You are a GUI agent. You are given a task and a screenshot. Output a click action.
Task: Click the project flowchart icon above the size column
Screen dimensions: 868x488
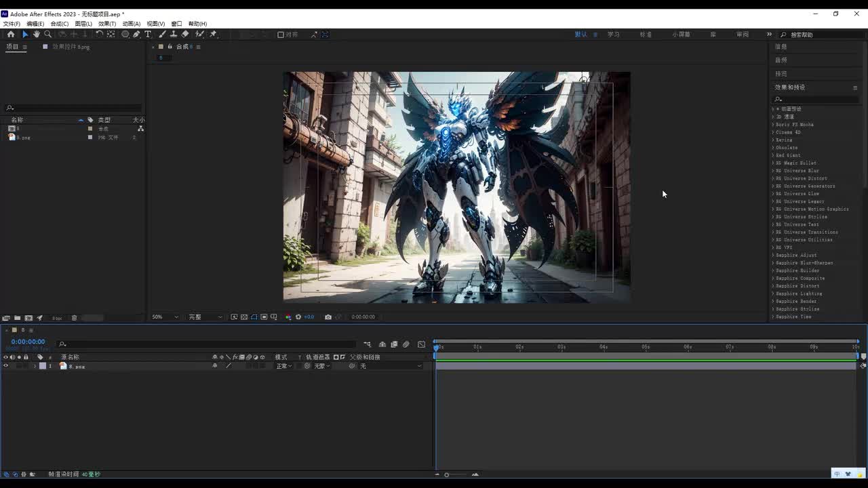tap(140, 129)
